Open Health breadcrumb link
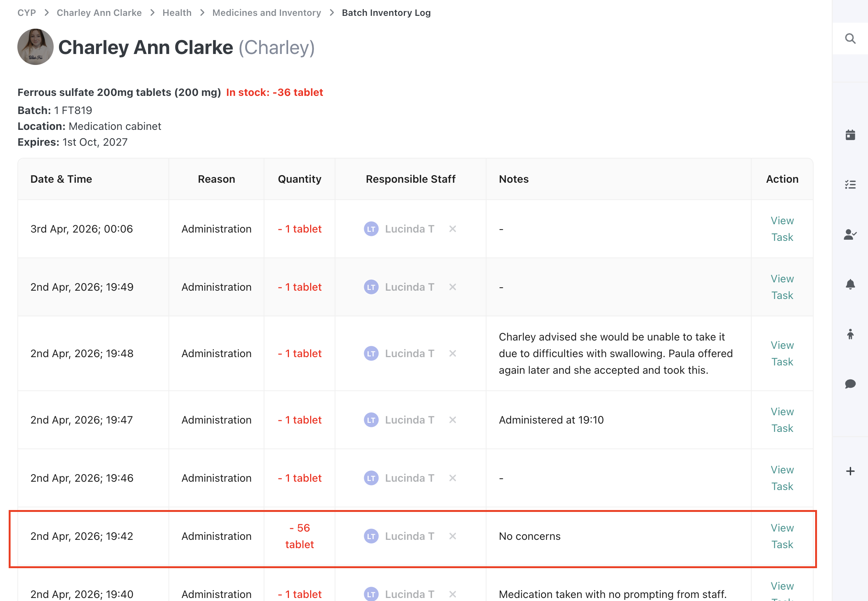The height and width of the screenshot is (601, 868). point(177,13)
